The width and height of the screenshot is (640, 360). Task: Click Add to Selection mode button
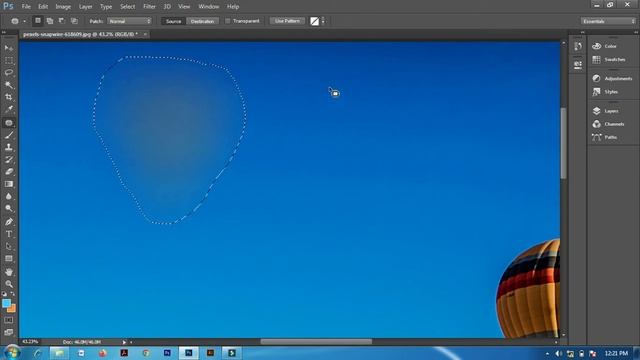click(x=50, y=21)
